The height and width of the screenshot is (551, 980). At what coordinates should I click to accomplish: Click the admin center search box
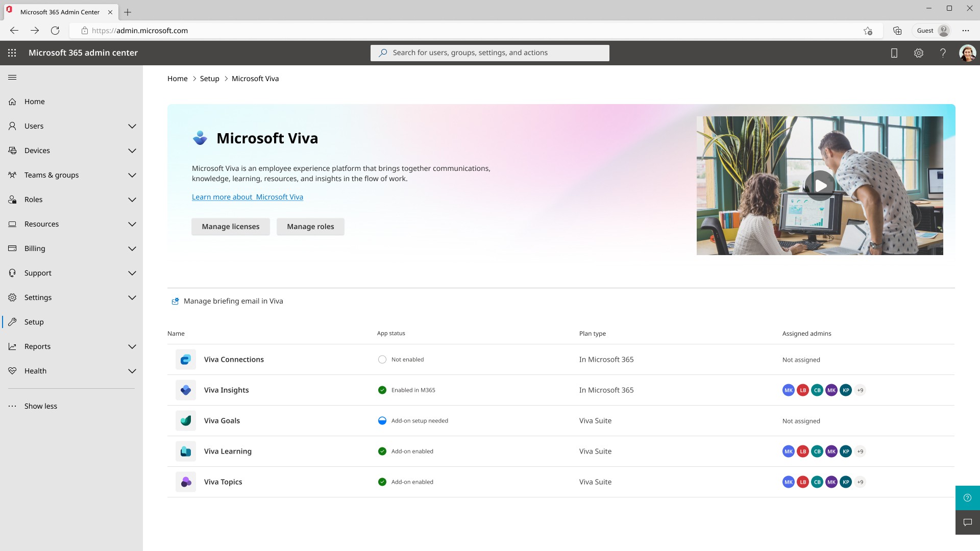click(490, 53)
